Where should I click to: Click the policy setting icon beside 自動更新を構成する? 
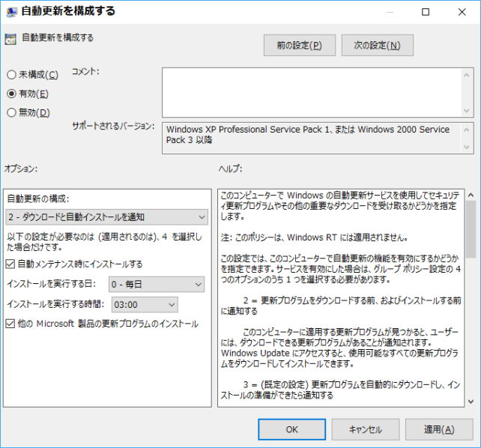coord(10,39)
